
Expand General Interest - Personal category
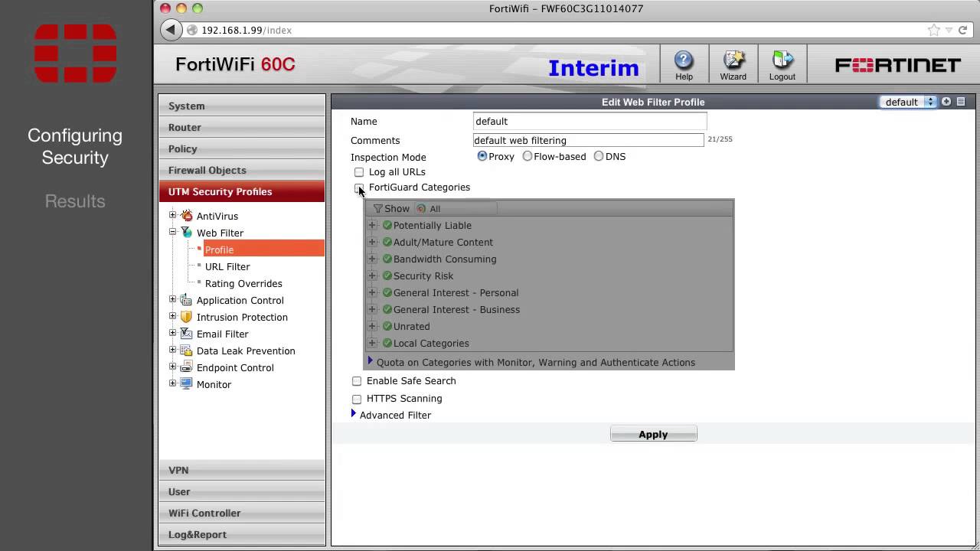pos(372,292)
